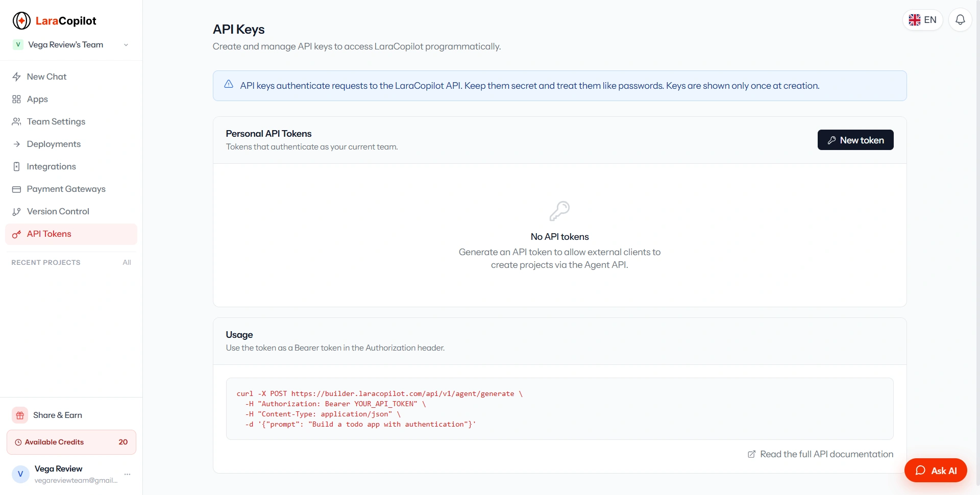Click the No API tokens message
The width and height of the screenshot is (980, 495).
click(559, 237)
